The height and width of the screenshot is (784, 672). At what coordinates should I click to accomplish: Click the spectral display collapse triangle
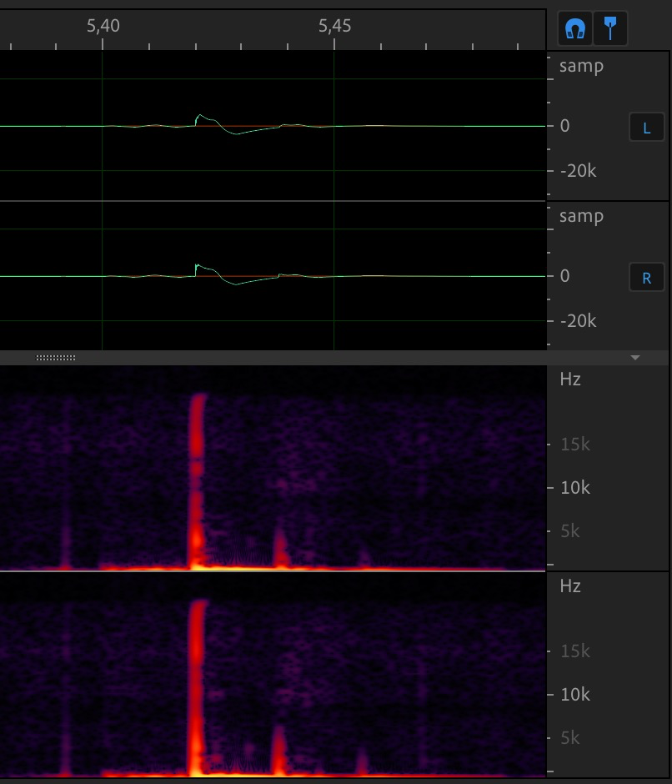[x=635, y=358]
